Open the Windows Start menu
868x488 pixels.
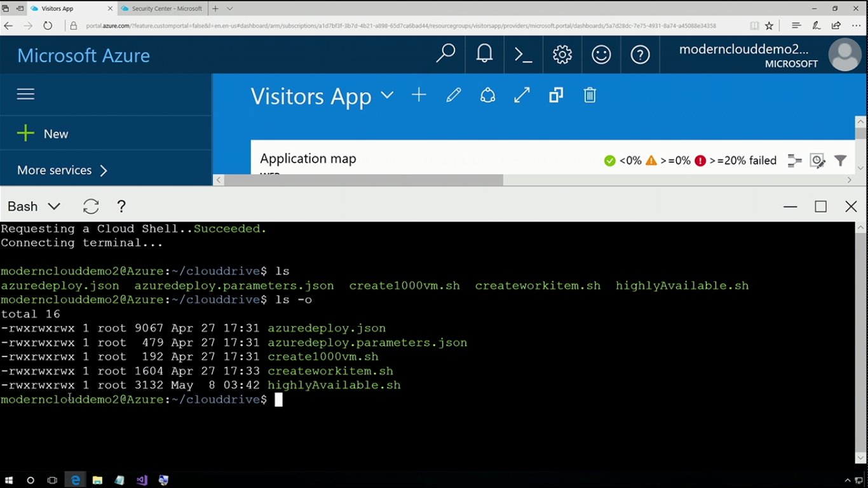pos(9,480)
